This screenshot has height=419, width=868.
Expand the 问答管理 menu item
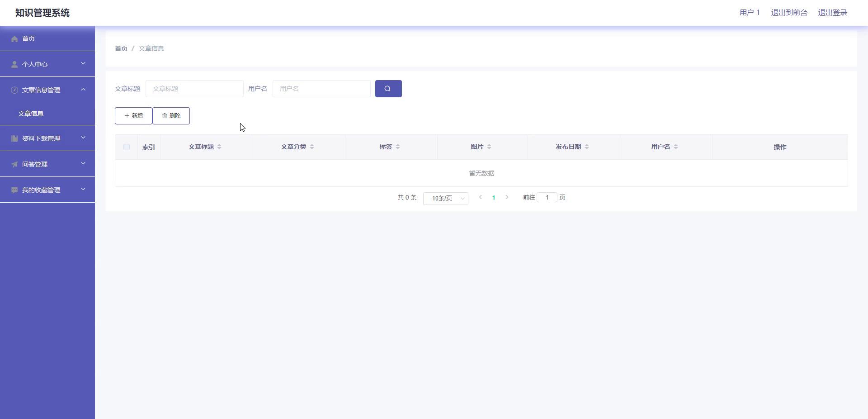(x=47, y=164)
